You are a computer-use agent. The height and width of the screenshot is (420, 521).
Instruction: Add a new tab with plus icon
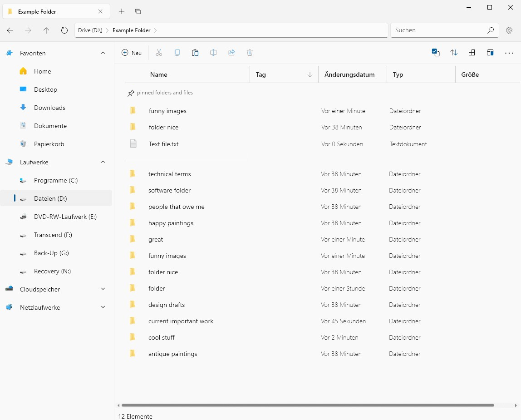122,11
